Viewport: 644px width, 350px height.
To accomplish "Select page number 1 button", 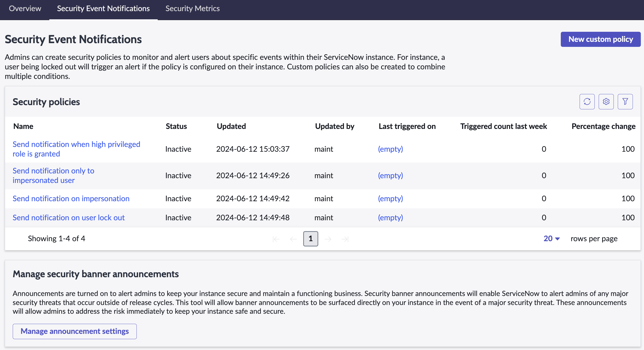I will [311, 239].
